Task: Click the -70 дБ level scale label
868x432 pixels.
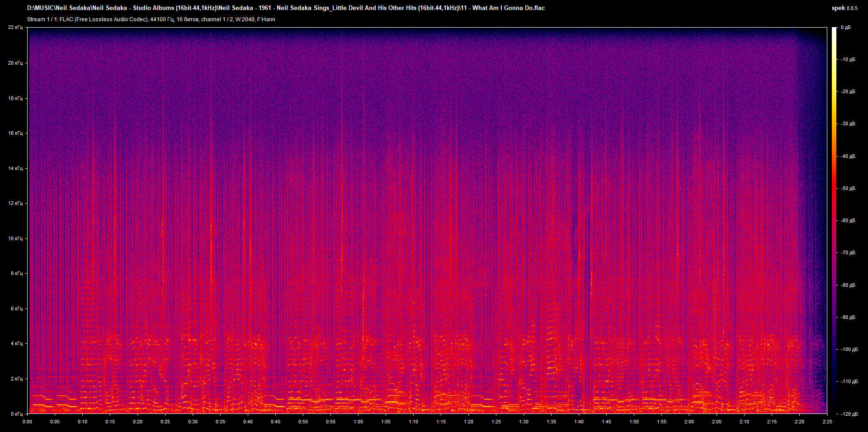Action: click(x=848, y=252)
